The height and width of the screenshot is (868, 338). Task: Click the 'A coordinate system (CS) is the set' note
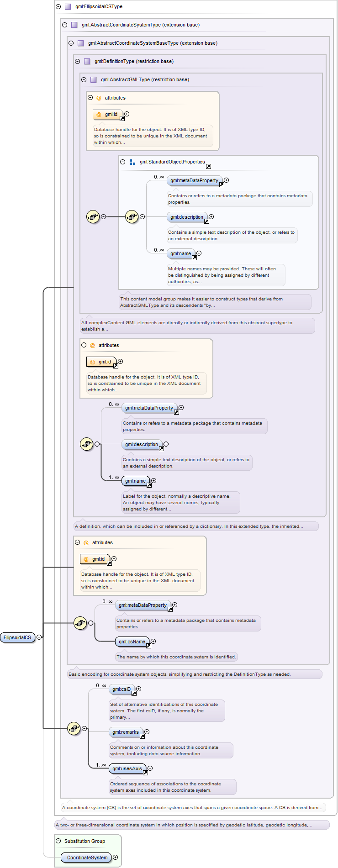pos(193,808)
